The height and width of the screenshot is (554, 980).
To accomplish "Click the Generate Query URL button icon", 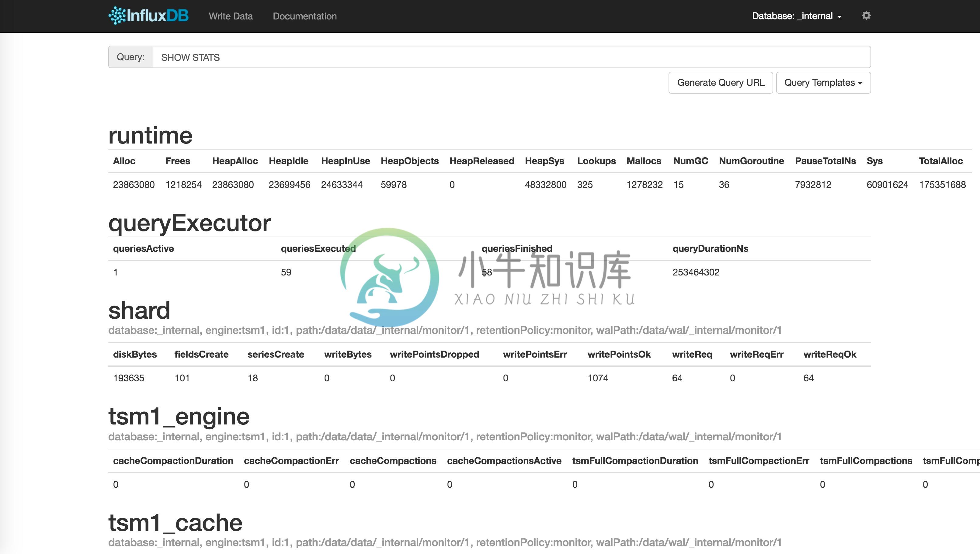I will coord(721,83).
